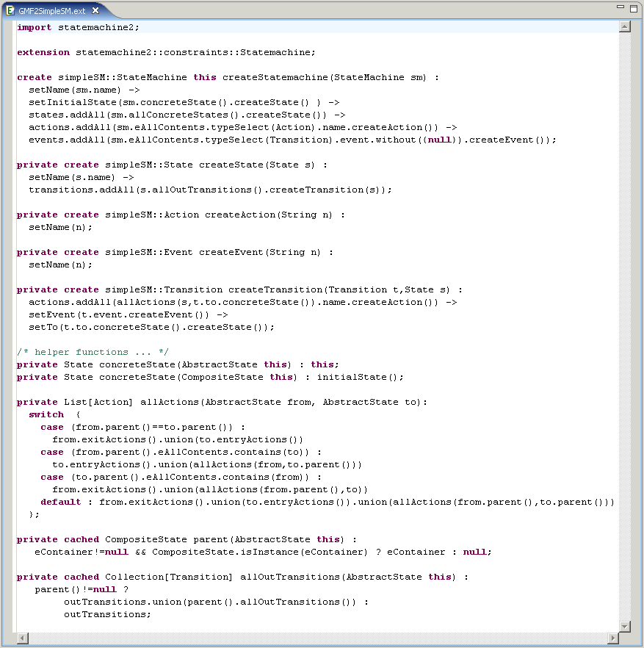Click 'simpleSM::Event' type name
Viewport: 644px width, 648px height.
pos(149,253)
